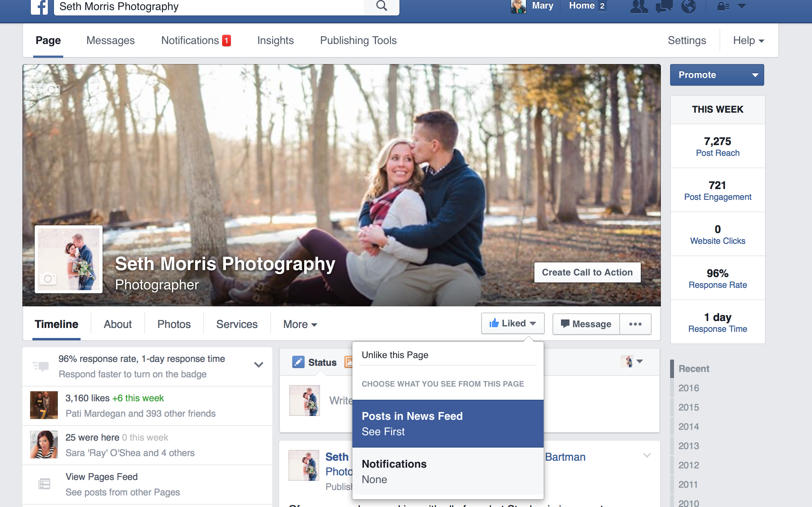
Task: Jump to 2014 in timeline
Action: (689, 427)
